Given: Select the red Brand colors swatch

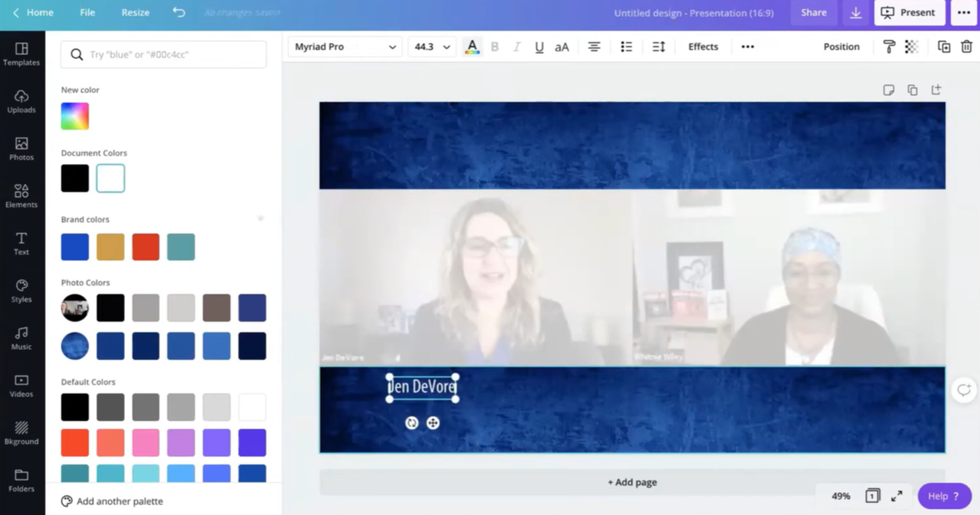Looking at the screenshot, I should [146, 247].
